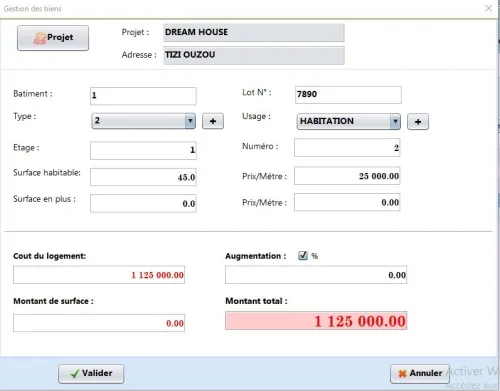Screen dimensions: 500x391
Task: Edit the Surface habitable field 45.0
Action: tap(143, 177)
